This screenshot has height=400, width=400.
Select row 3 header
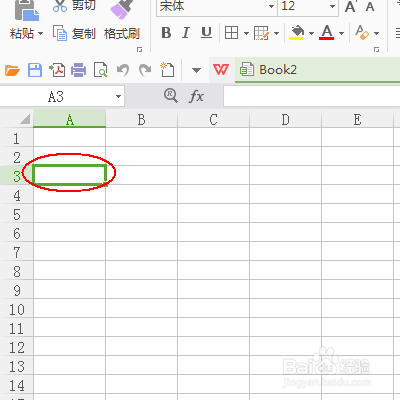coord(17,176)
